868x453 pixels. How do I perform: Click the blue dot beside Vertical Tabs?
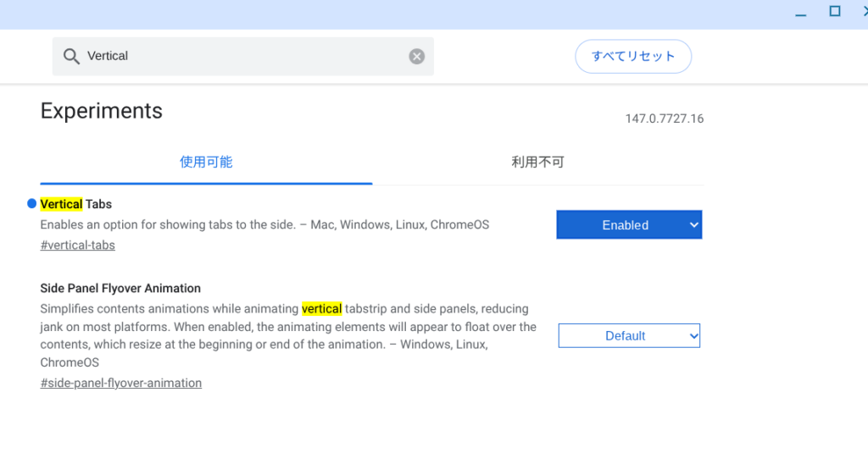point(32,204)
